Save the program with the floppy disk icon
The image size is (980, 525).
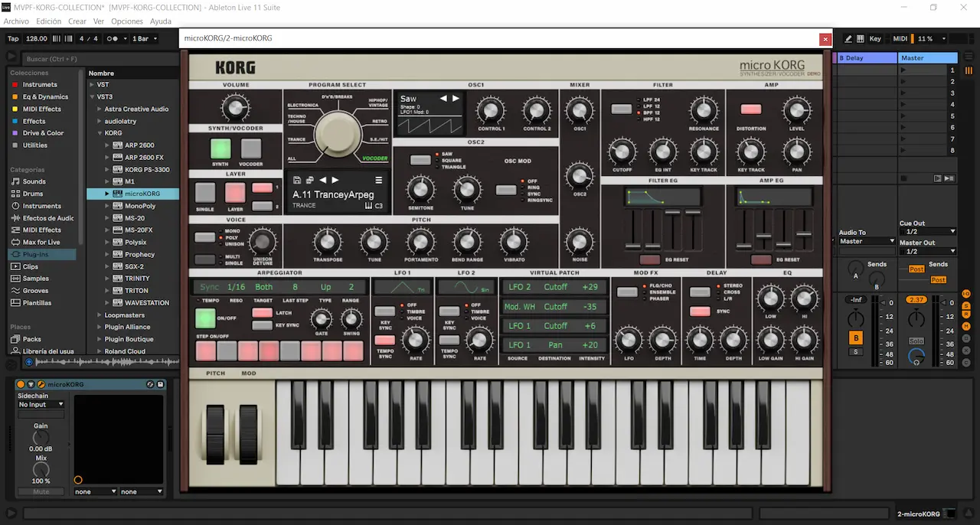[x=296, y=180]
